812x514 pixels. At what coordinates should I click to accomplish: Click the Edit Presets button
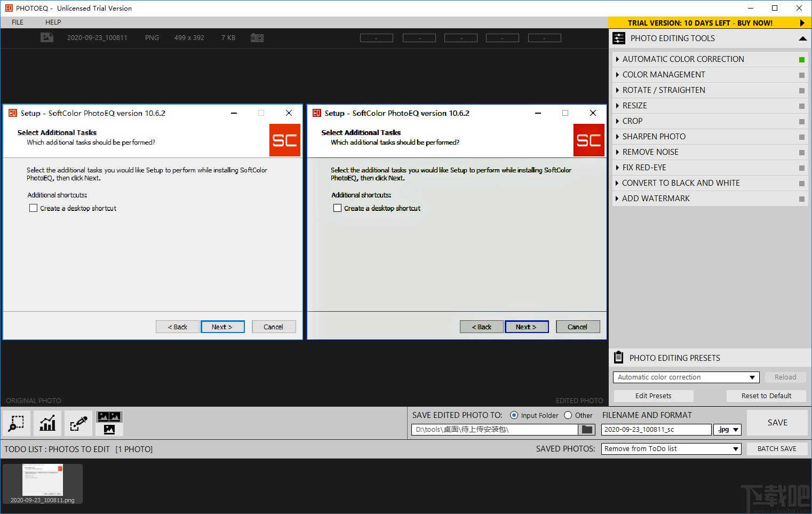(654, 396)
